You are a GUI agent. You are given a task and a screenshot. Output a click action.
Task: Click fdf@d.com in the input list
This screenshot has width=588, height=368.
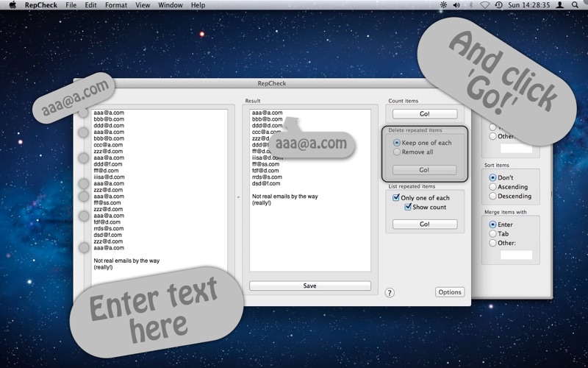click(x=107, y=222)
